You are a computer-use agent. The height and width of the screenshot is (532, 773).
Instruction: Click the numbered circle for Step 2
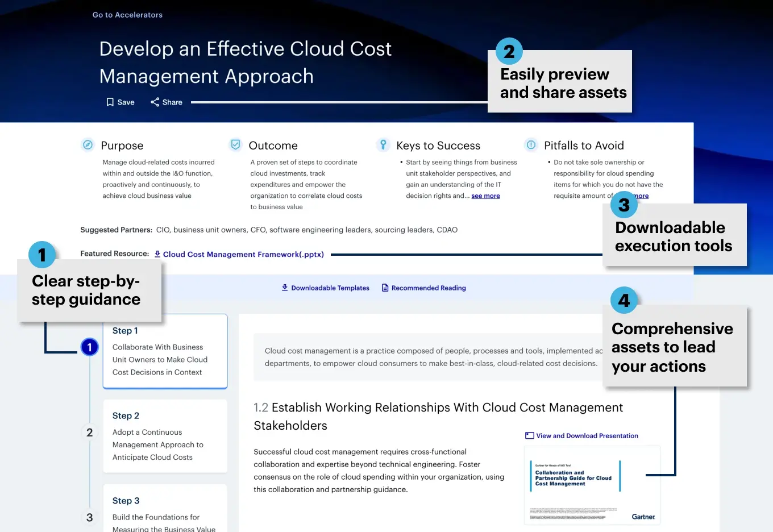(x=89, y=433)
